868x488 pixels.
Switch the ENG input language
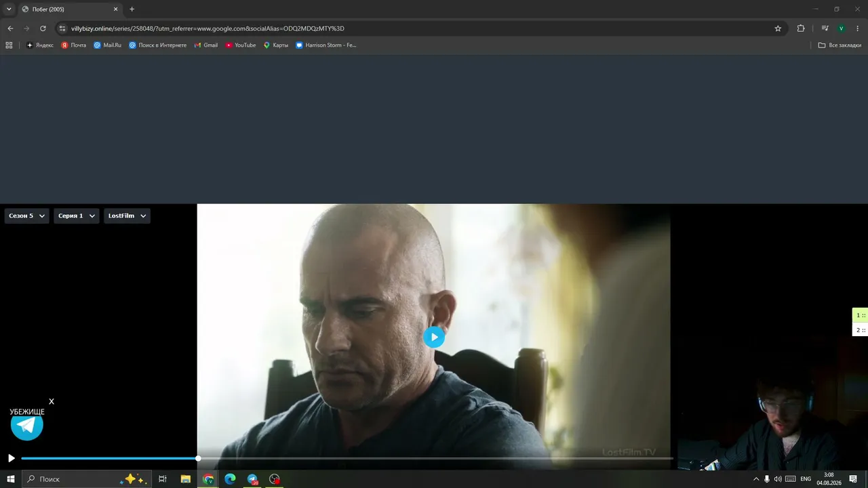point(806,479)
